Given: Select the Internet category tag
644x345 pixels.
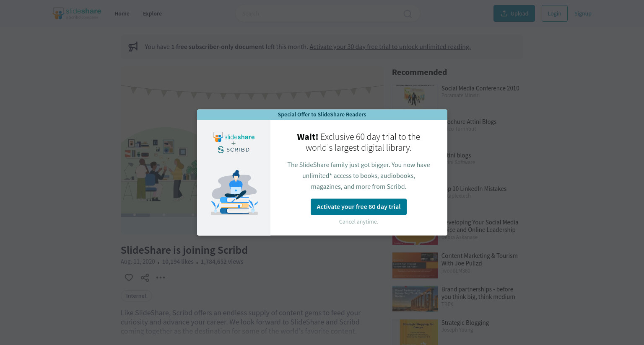Looking at the screenshot, I should [x=136, y=296].
